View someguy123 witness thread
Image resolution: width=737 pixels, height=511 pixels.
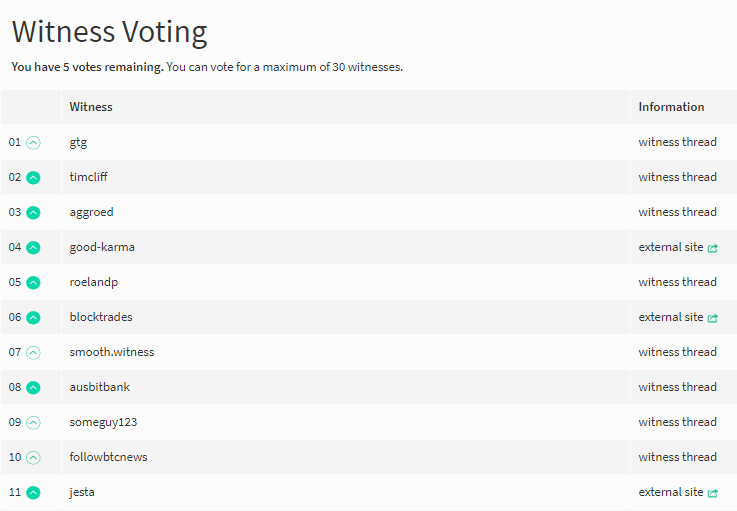tap(677, 422)
